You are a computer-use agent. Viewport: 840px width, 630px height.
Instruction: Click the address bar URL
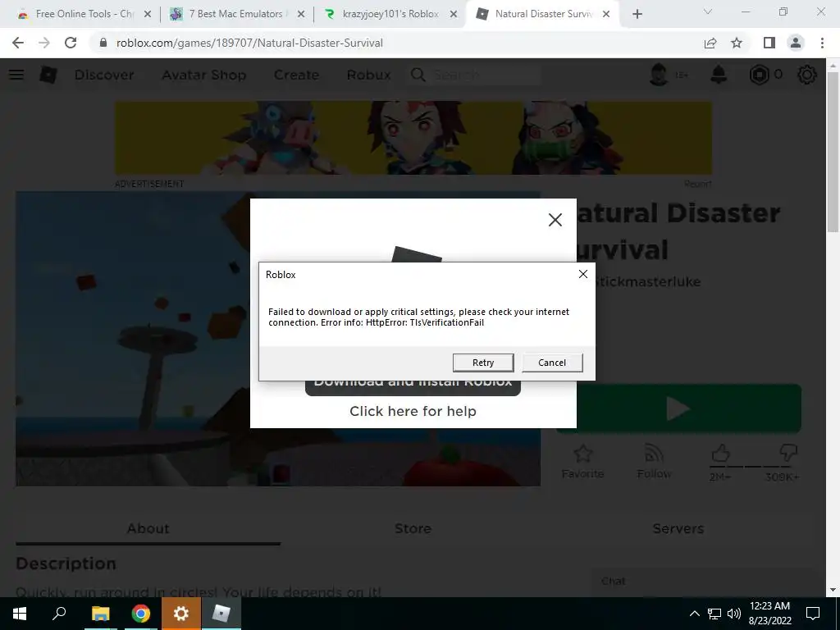tap(249, 43)
